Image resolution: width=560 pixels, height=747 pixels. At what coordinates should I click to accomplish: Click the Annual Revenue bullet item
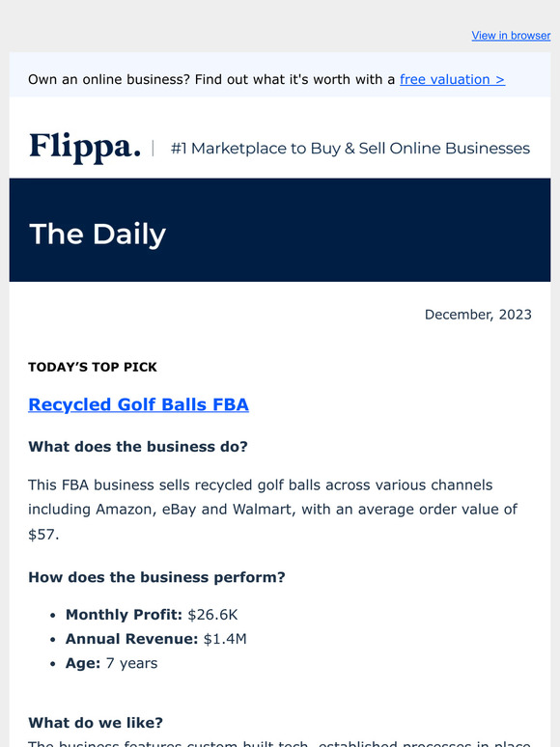155,639
